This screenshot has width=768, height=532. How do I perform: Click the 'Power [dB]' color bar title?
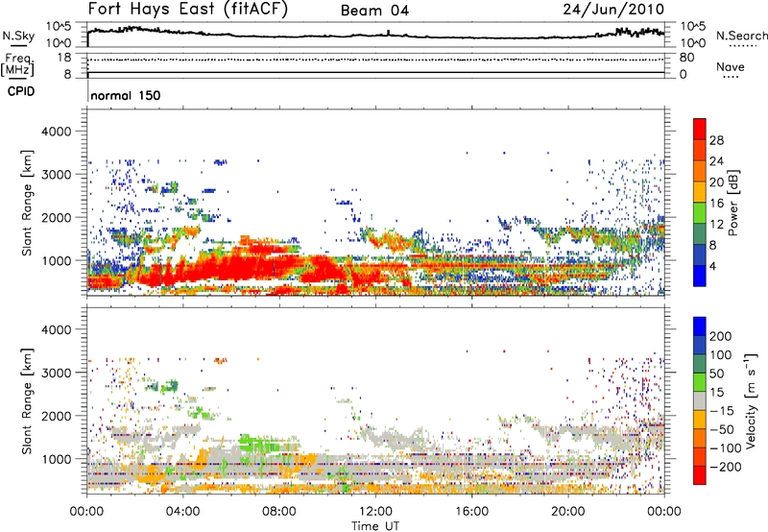pyautogui.click(x=732, y=203)
